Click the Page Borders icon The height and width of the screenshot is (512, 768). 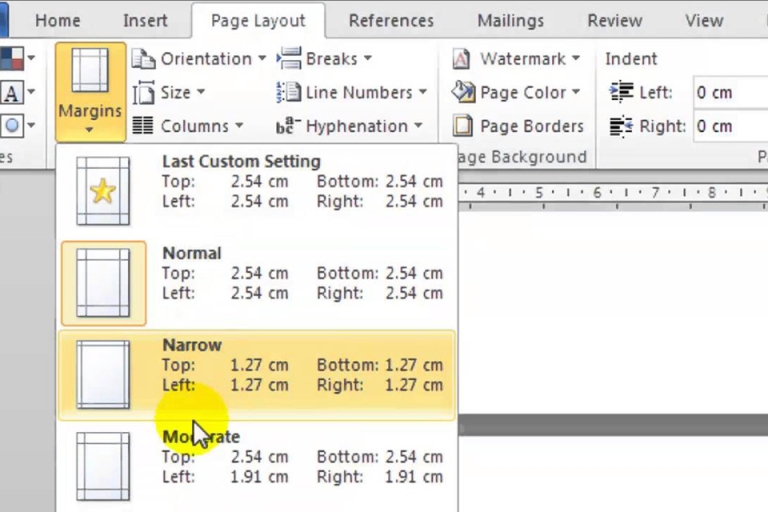pyautogui.click(x=463, y=126)
